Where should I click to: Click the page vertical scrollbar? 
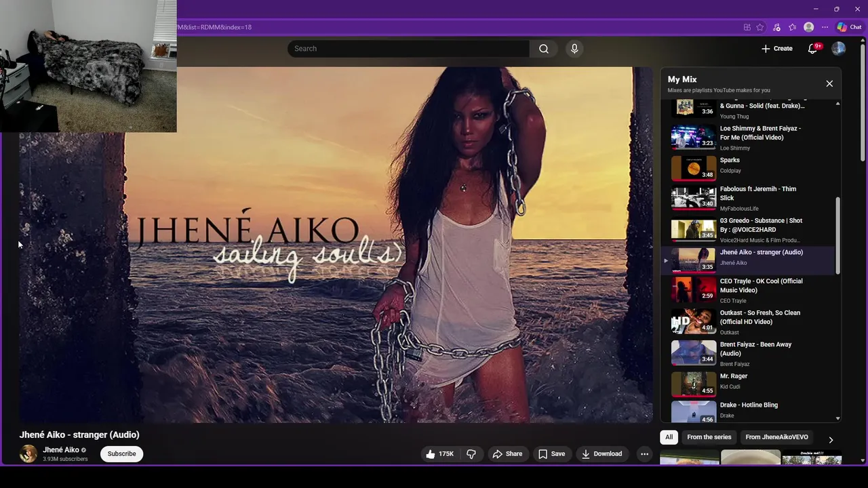pos(863,102)
